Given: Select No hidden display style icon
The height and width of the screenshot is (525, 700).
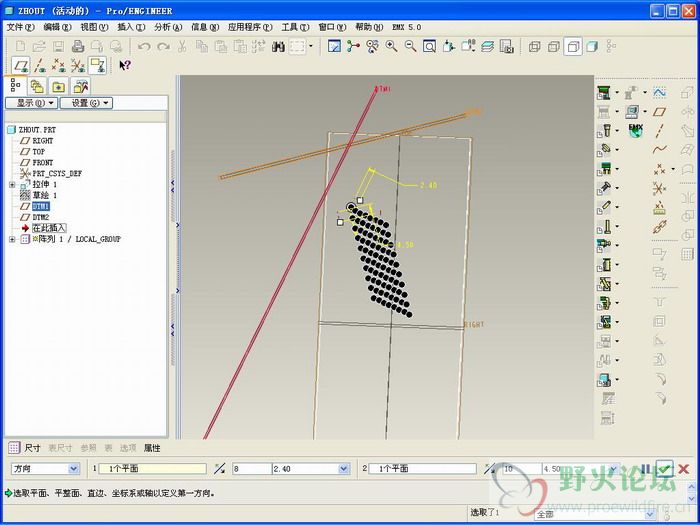Looking at the screenshot, I should [573, 46].
